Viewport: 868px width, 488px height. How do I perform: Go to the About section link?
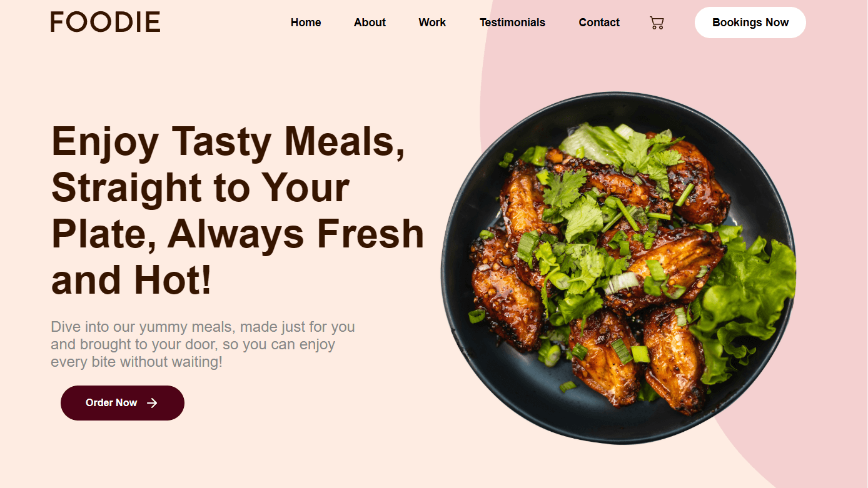(370, 22)
